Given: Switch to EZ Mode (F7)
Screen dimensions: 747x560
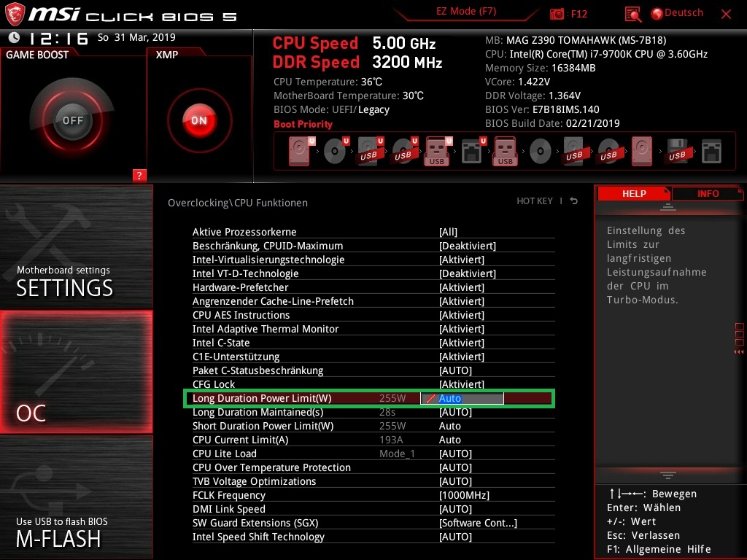Looking at the screenshot, I should click(466, 12).
